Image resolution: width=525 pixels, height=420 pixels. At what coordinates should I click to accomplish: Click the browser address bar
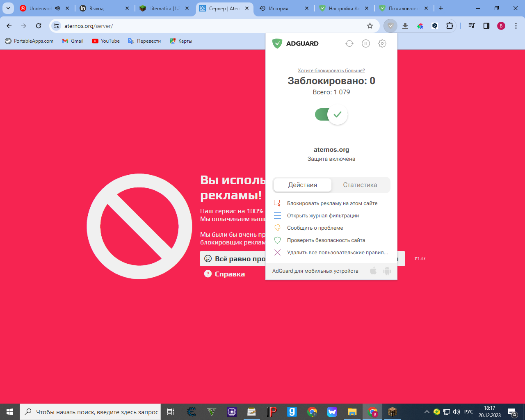(164, 25)
